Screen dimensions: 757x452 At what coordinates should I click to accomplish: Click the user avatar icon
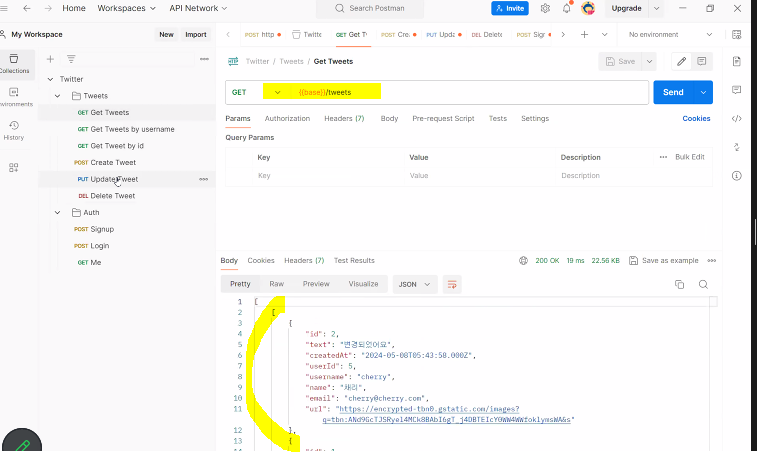click(588, 8)
